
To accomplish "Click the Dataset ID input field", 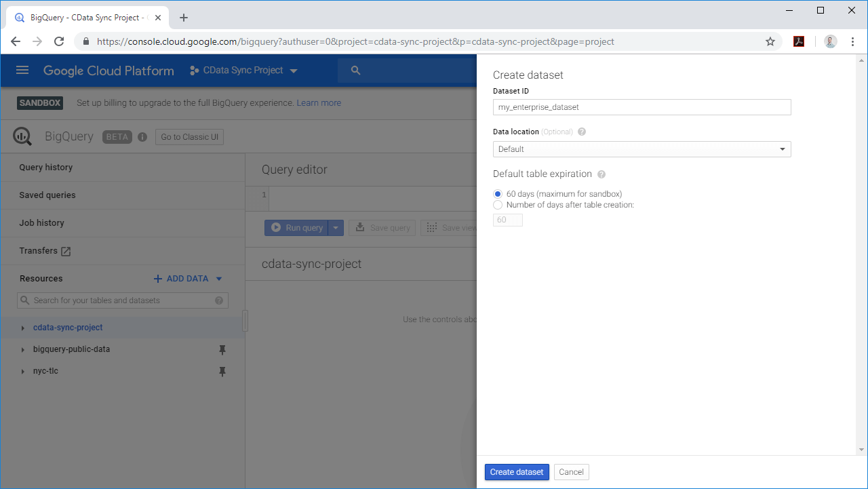I will click(642, 107).
